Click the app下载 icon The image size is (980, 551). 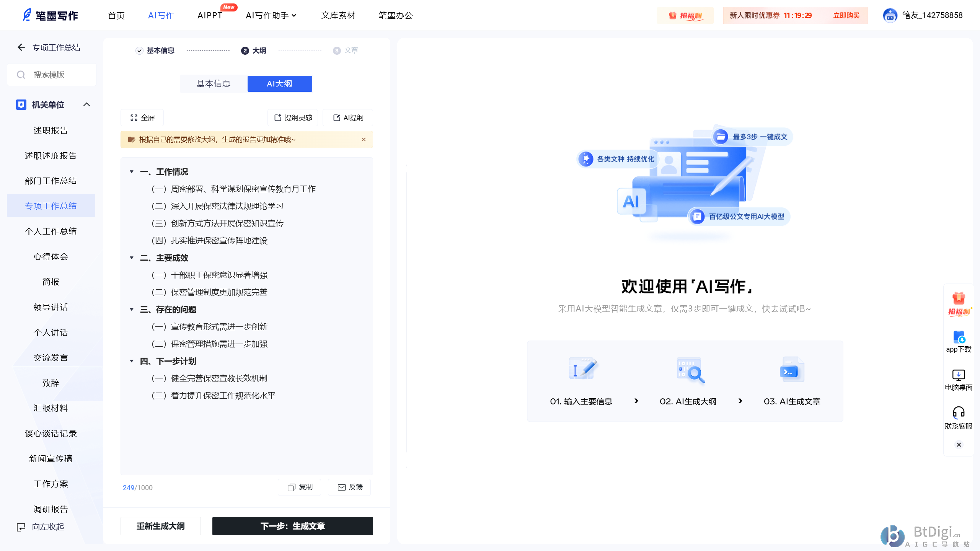tap(959, 337)
